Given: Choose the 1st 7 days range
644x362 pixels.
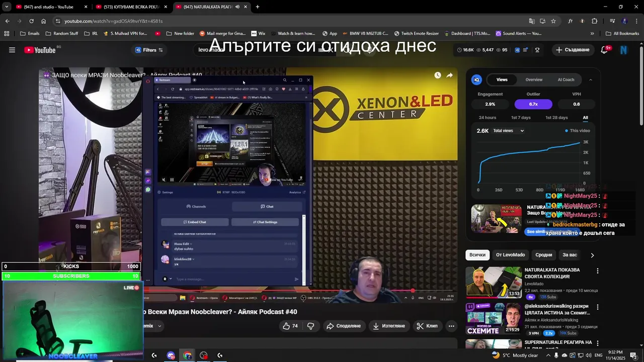Looking at the screenshot, I should [521, 118].
